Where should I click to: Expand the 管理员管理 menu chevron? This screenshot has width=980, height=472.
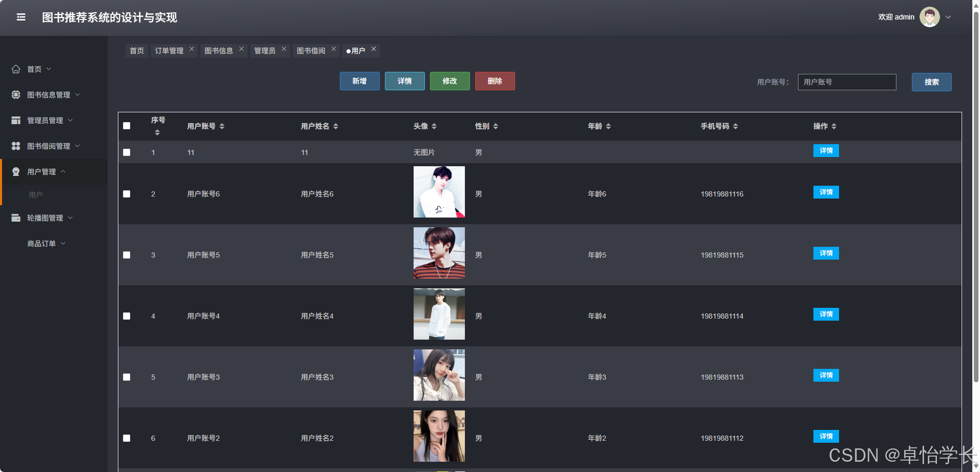70,120
